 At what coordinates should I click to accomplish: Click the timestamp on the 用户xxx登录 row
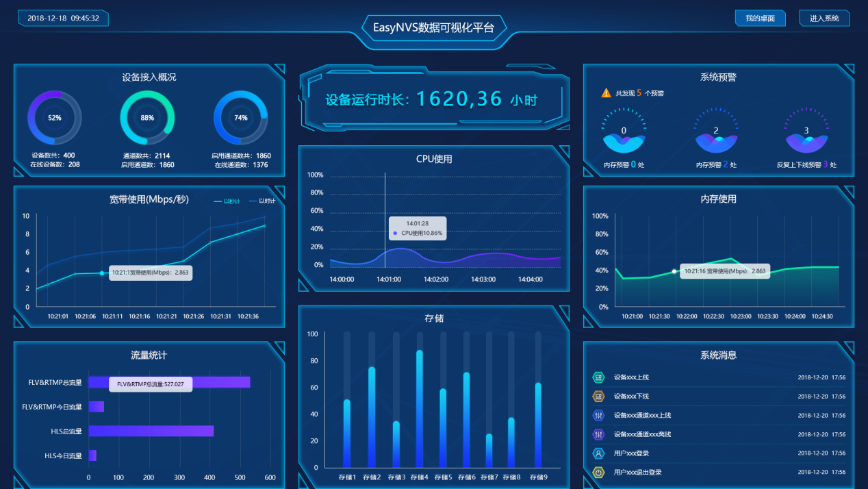tap(821, 453)
